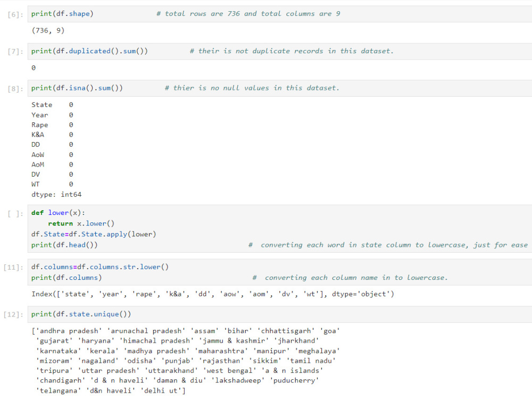Click the 'Year 0' output row

pyautogui.click(x=52, y=115)
